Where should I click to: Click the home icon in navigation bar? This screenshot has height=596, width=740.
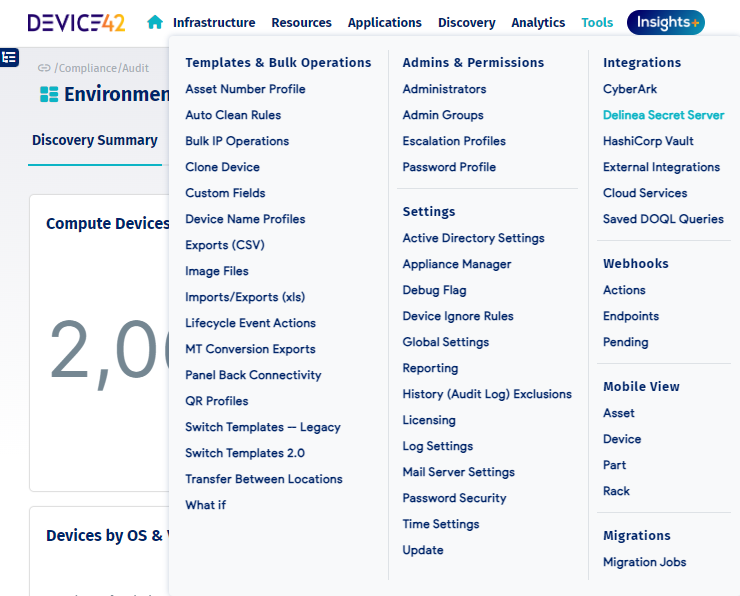point(155,22)
